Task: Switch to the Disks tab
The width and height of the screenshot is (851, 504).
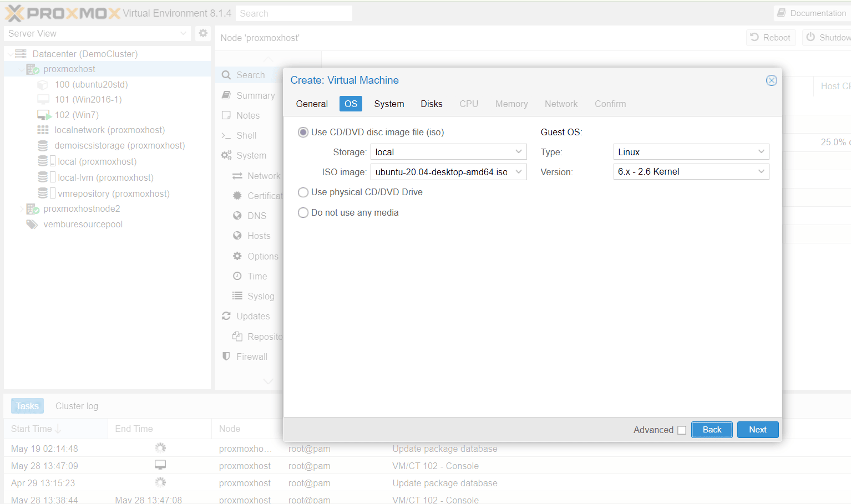Action: [x=431, y=104]
